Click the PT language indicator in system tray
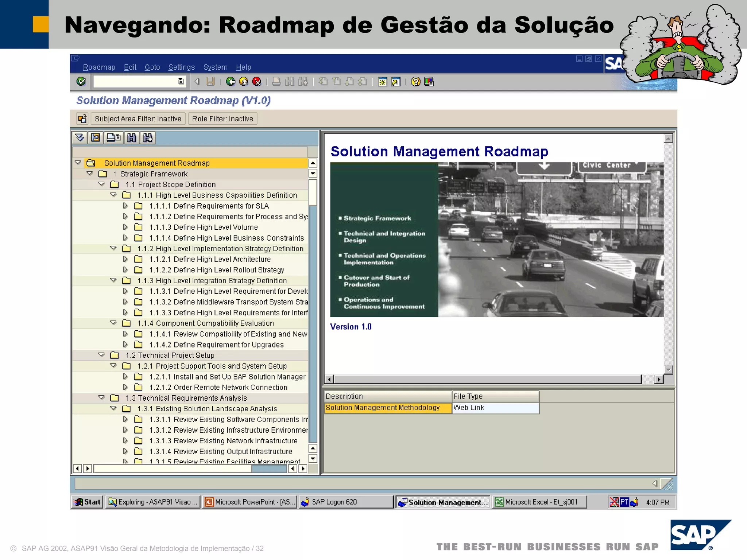Viewport: 747px width, 560px height. [x=624, y=502]
